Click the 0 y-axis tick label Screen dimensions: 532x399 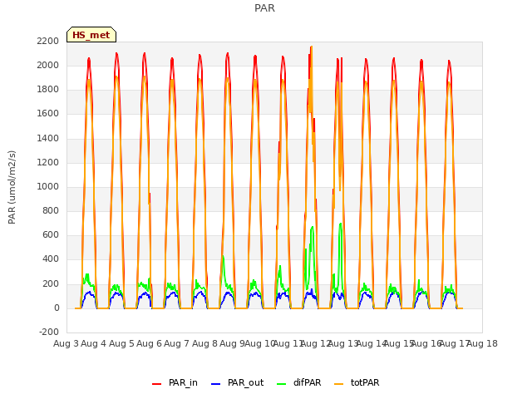(57, 308)
